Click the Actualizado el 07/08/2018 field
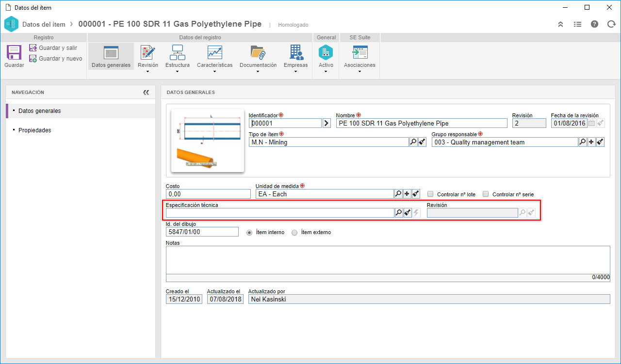The image size is (621, 364). click(x=225, y=299)
